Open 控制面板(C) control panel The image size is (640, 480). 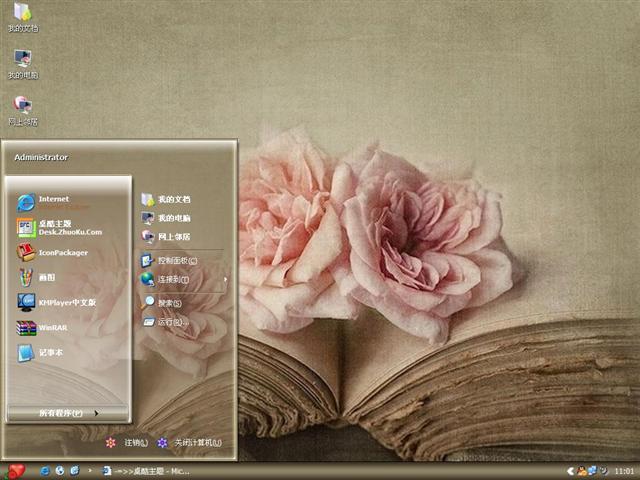click(169, 260)
